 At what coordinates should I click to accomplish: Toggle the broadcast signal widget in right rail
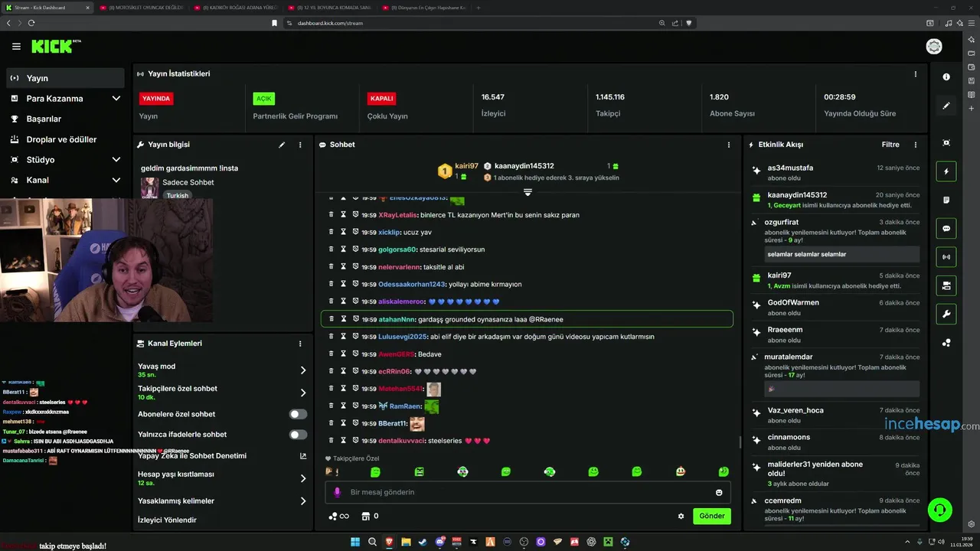[946, 257]
